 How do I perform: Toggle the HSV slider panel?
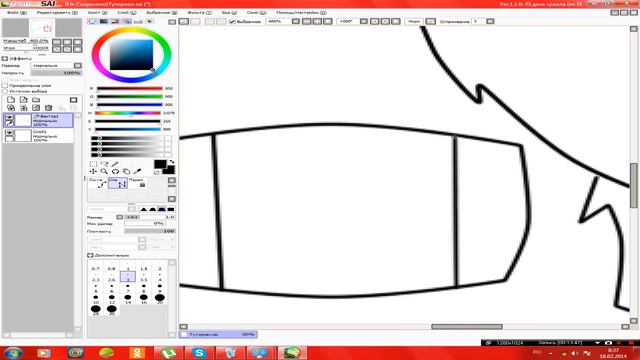coord(116,21)
